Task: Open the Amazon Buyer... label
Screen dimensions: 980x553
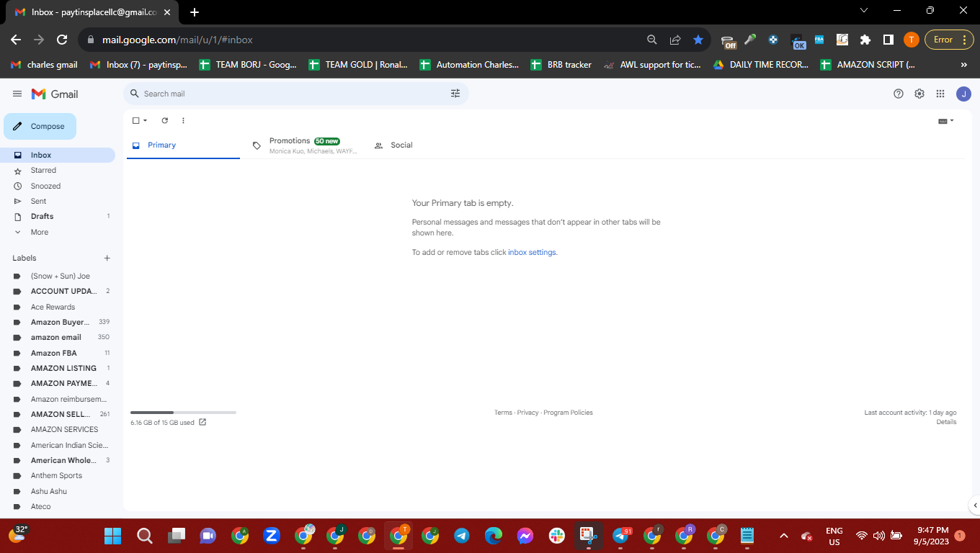Action: 58,322
